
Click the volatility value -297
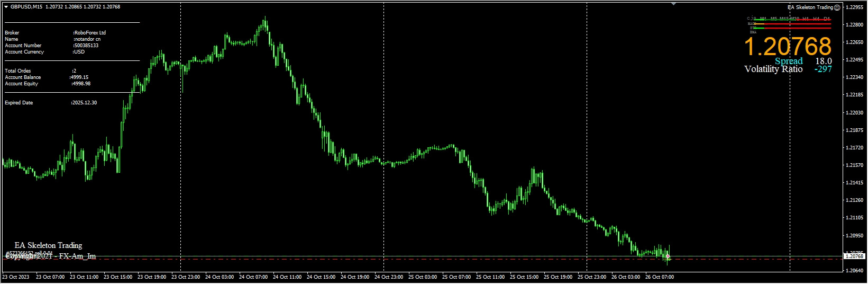pyautogui.click(x=823, y=69)
